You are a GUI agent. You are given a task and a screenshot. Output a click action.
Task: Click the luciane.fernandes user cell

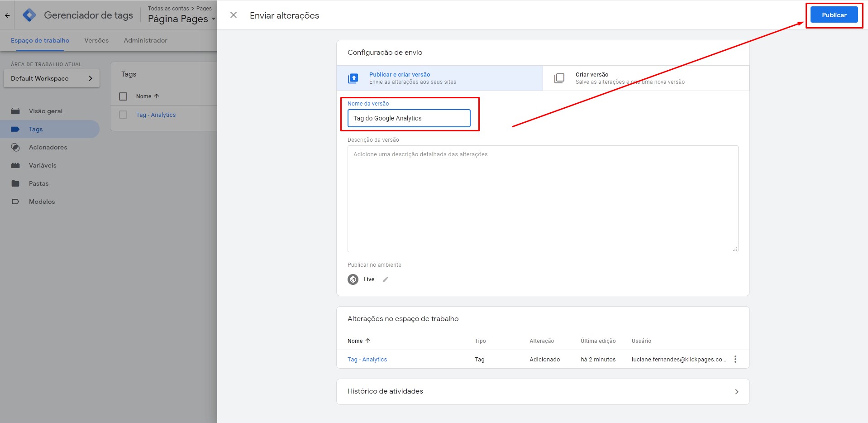[678, 360]
